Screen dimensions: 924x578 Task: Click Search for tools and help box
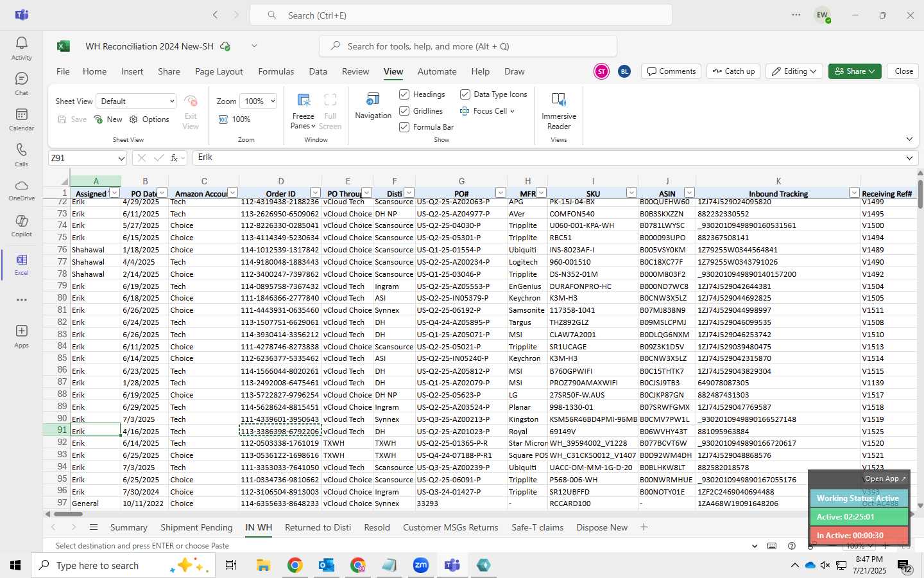468,46
